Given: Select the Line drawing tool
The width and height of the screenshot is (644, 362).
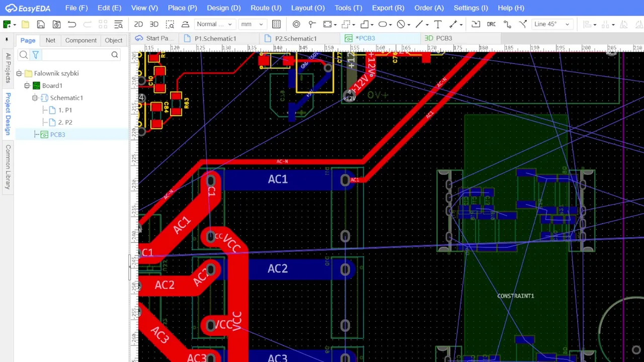Looking at the screenshot, I should pyautogui.click(x=419, y=24).
